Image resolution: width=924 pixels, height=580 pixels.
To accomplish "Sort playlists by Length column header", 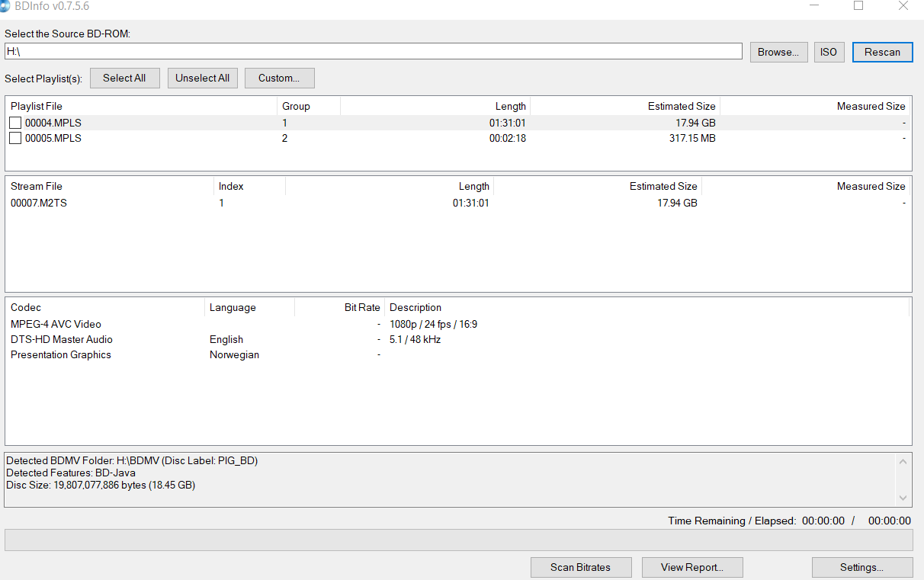I will pyautogui.click(x=435, y=106).
